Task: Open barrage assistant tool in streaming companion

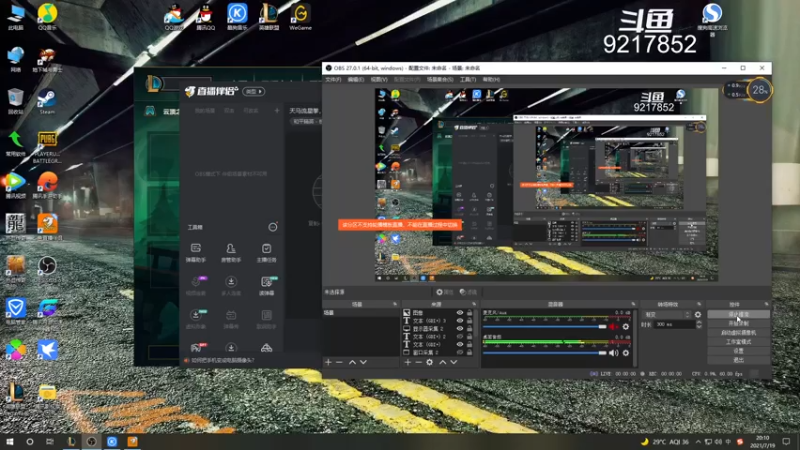Action: [195, 253]
